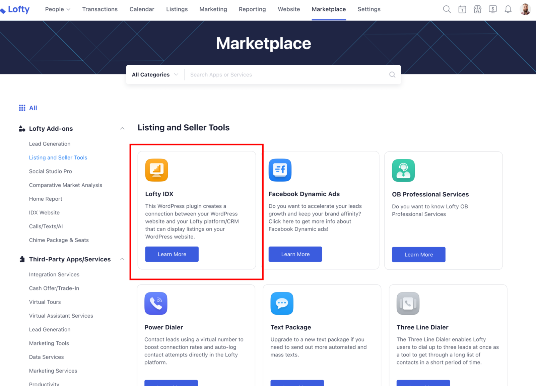Viewport: 536px width, 392px height.
Task: Click the Text Package chat bubble icon
Action: [282, 303]
